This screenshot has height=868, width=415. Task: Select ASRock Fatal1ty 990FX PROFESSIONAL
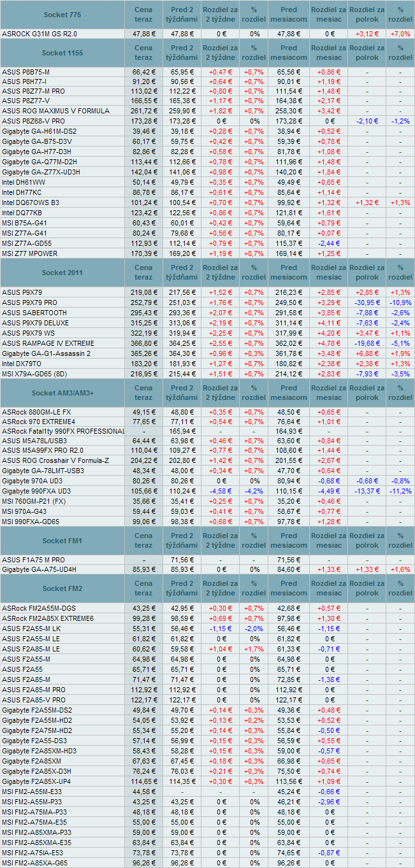coord(63,431)
